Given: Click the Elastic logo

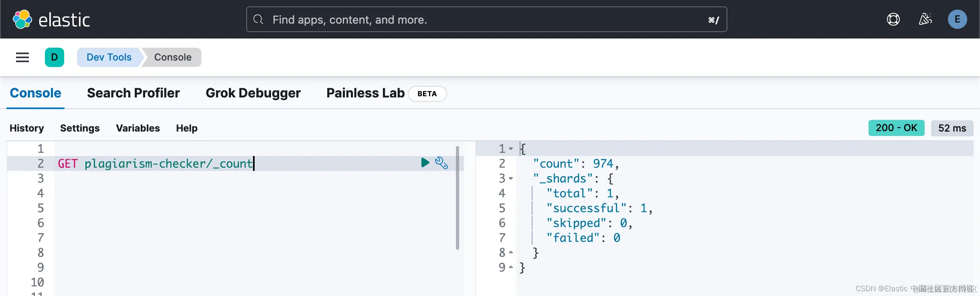Looking at the screenshot, I should pos(51,19).
